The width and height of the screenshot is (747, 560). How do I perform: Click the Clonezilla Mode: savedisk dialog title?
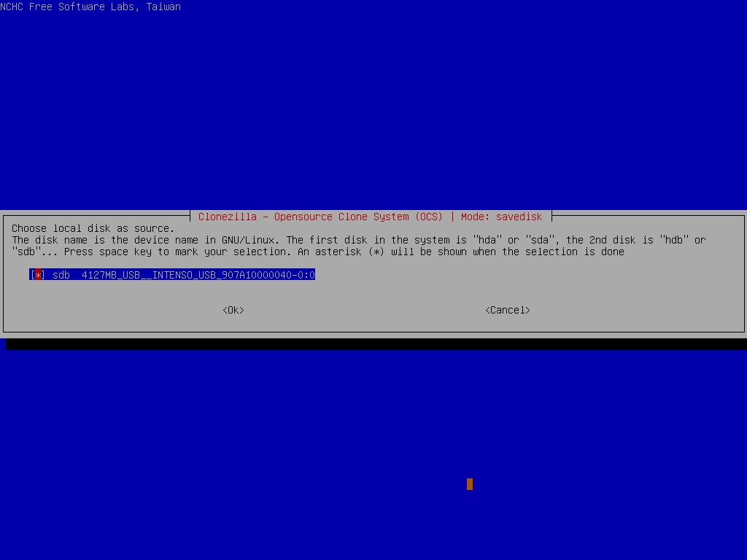370,217
